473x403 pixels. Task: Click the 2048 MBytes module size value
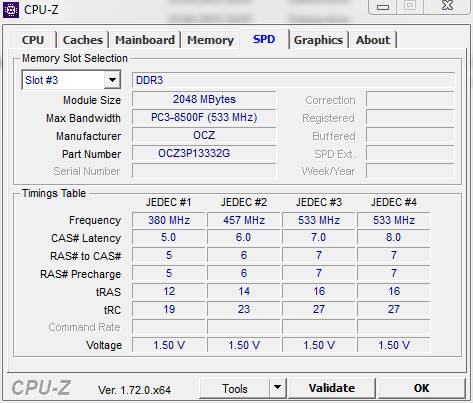click(204, 99)
